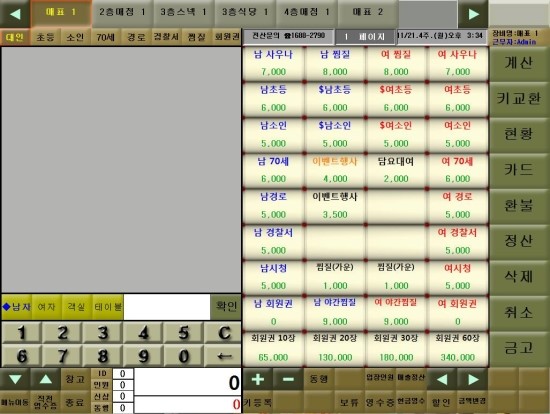
Task: Click the plus quantity button
Action: pyautogui.click(x=258, y=379)
